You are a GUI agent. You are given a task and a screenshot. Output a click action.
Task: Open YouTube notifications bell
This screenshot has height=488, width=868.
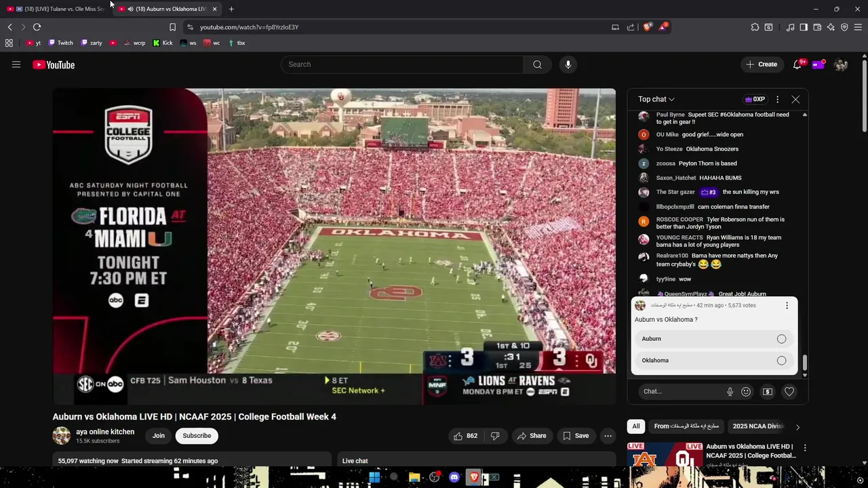click(x=797, y=64)
